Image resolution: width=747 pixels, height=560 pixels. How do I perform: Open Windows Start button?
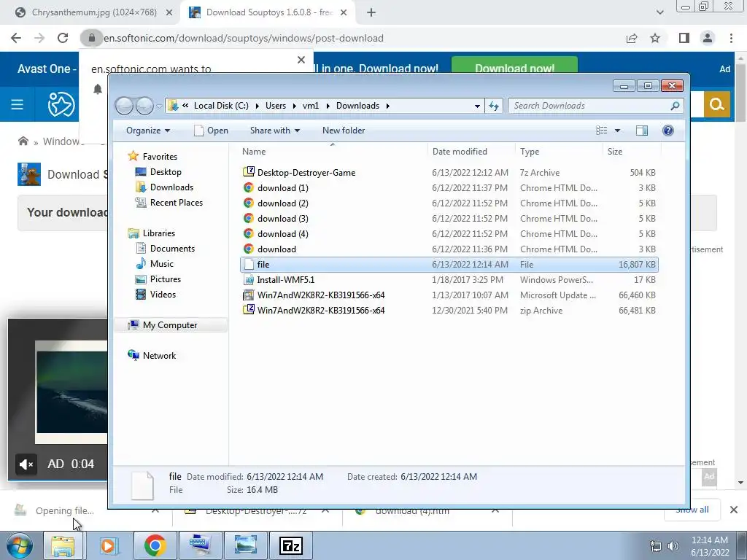(20, 545)
